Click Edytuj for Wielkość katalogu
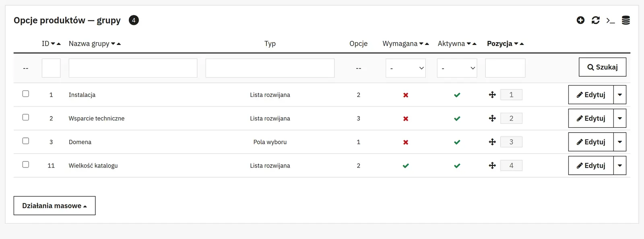Screen dimensions: 644x239 click(591, 165)
